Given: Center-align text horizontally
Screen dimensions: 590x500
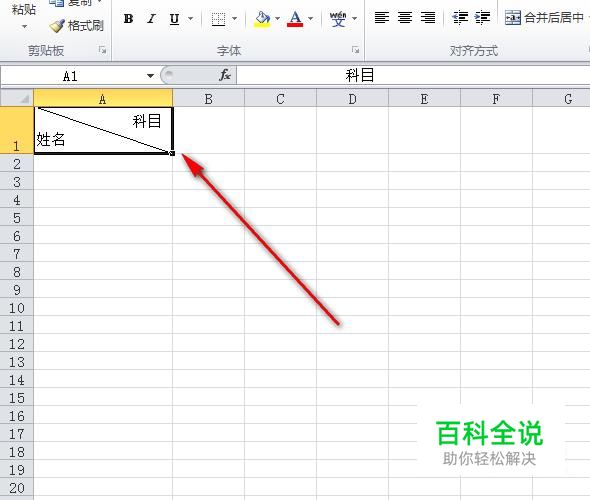Looking at the screenshot, I should pyautogui.click(x=405, y=17).
